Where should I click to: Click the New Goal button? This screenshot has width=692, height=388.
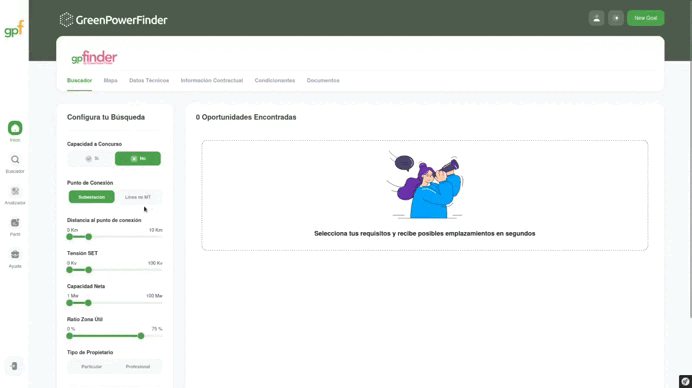(x=645, y=18)
